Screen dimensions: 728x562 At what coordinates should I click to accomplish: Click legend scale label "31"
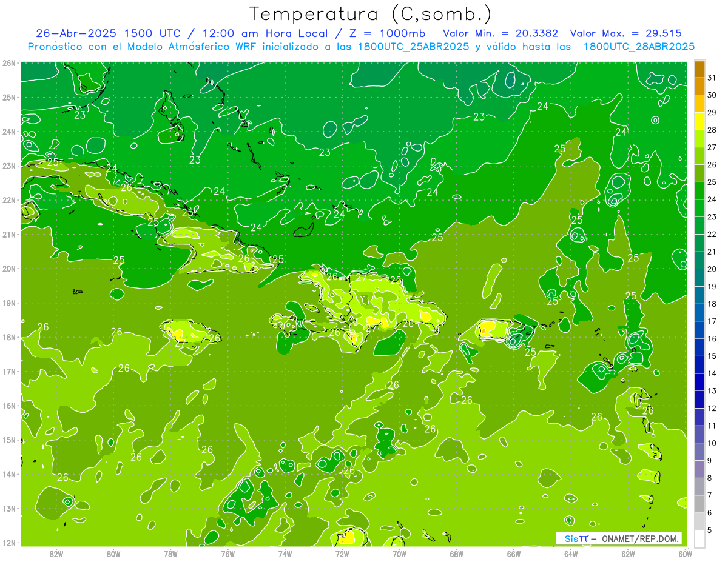point(712,78)
